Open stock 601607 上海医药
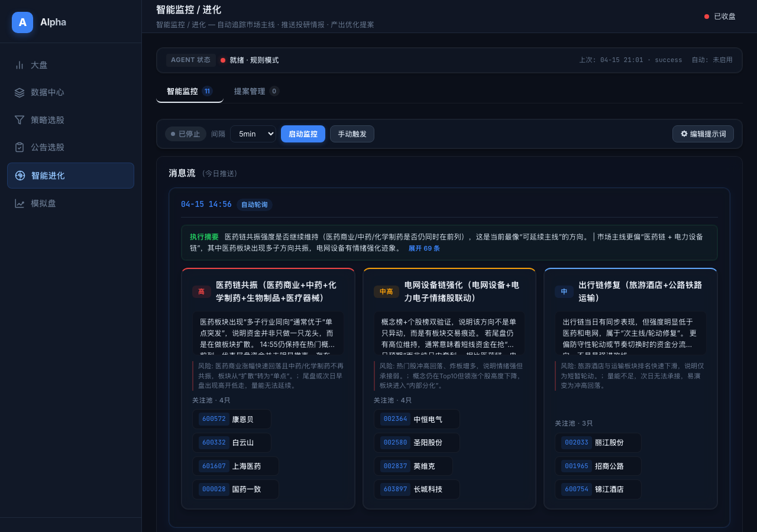 pyautogui.click(x=235, y=466)
